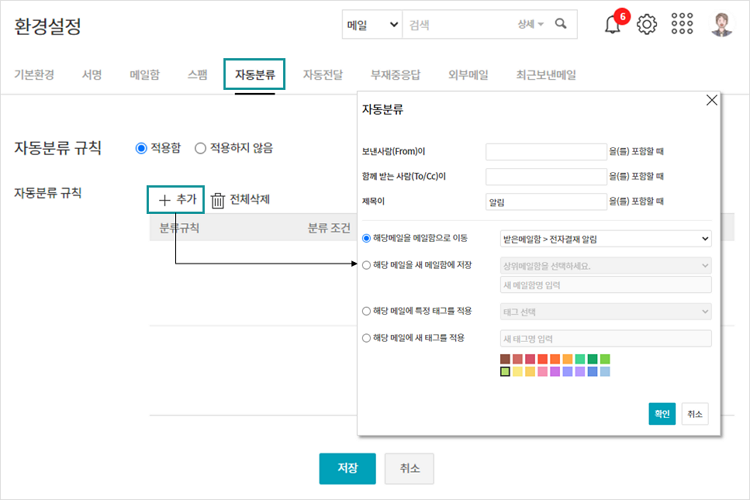Select 해당 메일에 특정 태그를 적용 option

coord(366,311)
